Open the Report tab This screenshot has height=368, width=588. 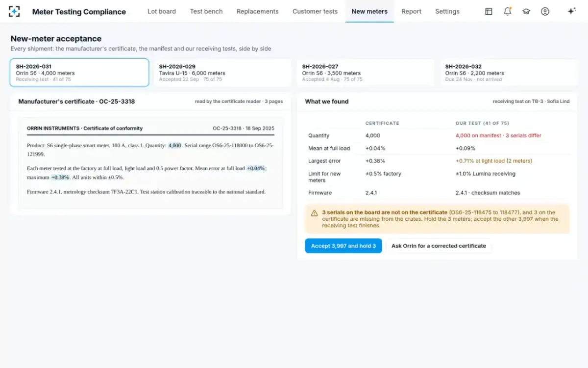click(x=411, y=11)
